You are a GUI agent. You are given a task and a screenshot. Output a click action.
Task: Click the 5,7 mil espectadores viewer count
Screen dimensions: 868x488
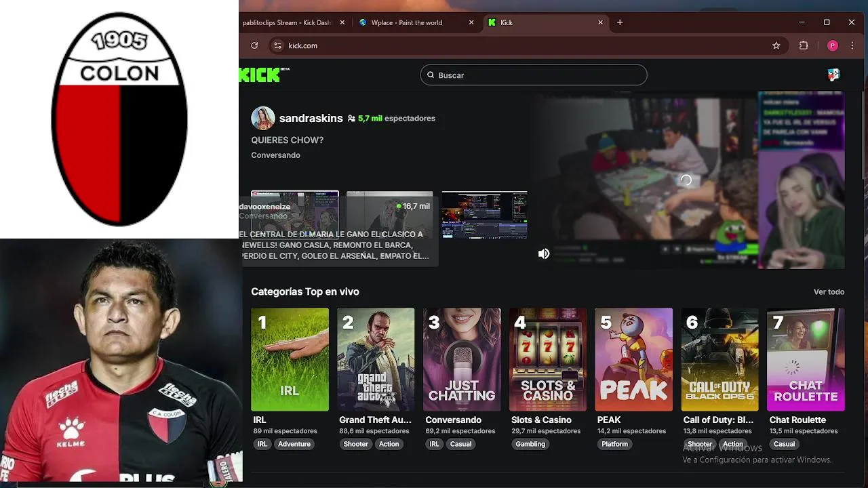tap(397, 118)
